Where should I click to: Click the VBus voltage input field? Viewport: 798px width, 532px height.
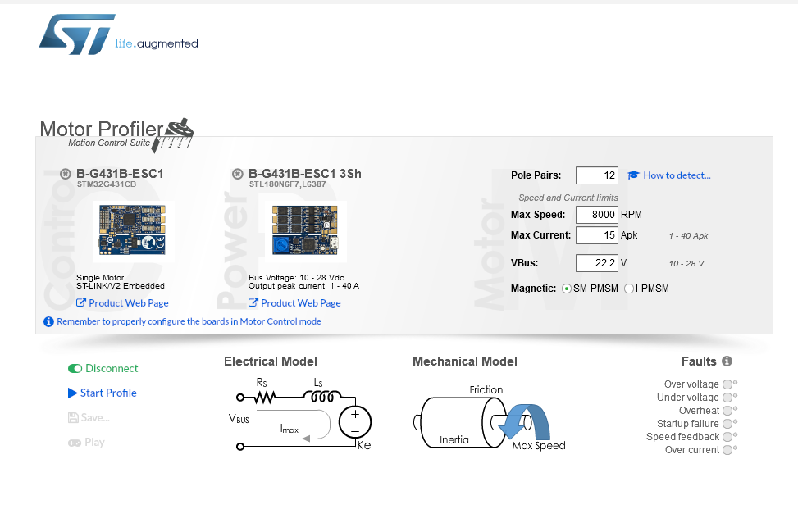click(x=597, y=263)
